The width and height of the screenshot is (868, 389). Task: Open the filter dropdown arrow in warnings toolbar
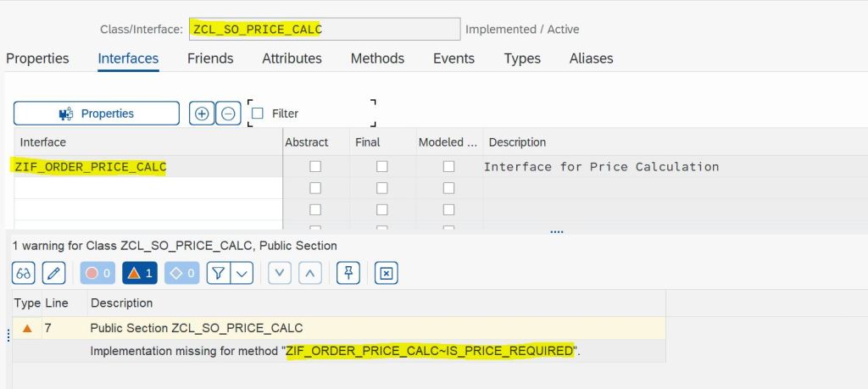[x=242, y=273]
